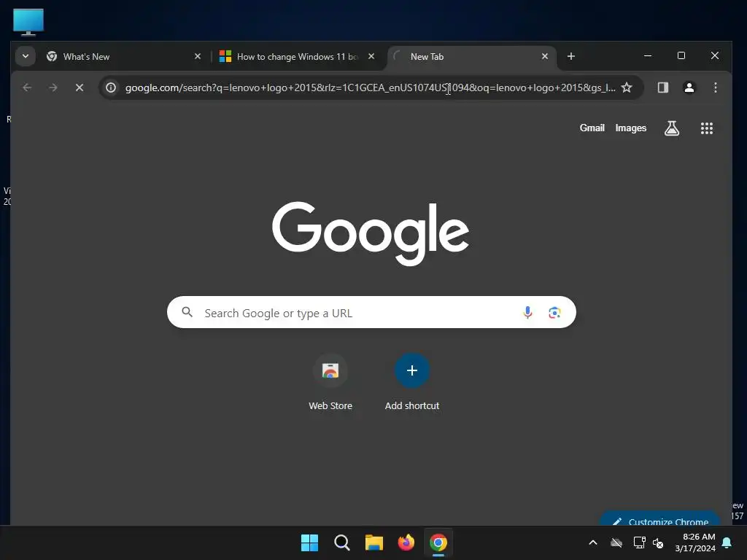Screen dimensions: 747x560
Task: Maximize the Chrome window
Action: [x=681, y=55]
